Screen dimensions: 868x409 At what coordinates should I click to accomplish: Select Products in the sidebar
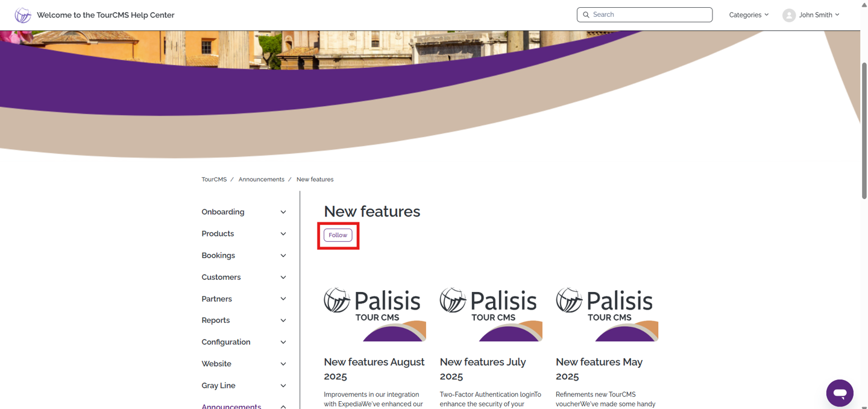pyautogui.click(x=218, y=233)
